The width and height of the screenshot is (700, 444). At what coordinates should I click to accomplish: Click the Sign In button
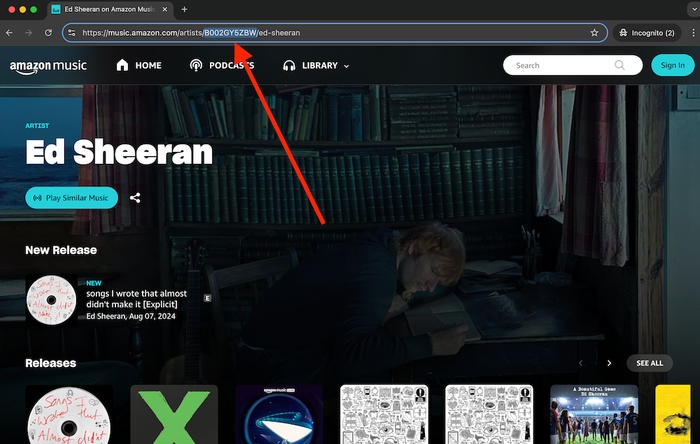[x=672, y=65]
